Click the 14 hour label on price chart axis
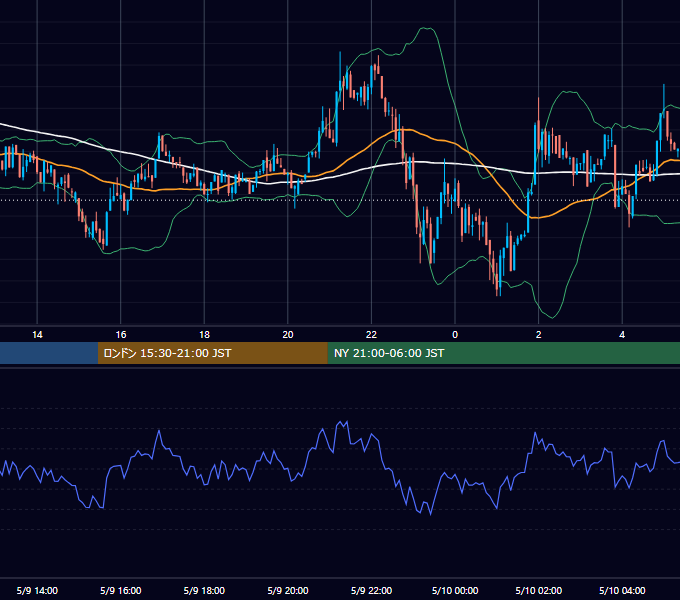Viewport: 680px width, 600px height. (37, 334)
